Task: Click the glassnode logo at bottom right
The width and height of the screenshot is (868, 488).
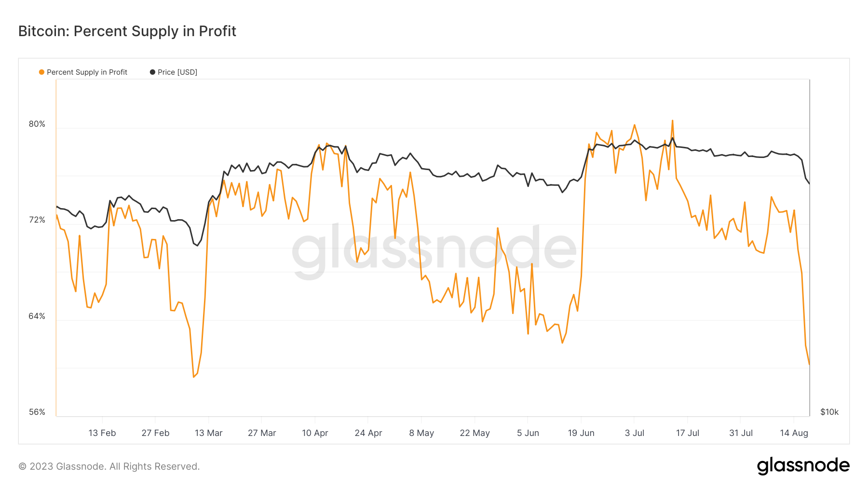Action: pyautogui.click(x=803, y=466)
